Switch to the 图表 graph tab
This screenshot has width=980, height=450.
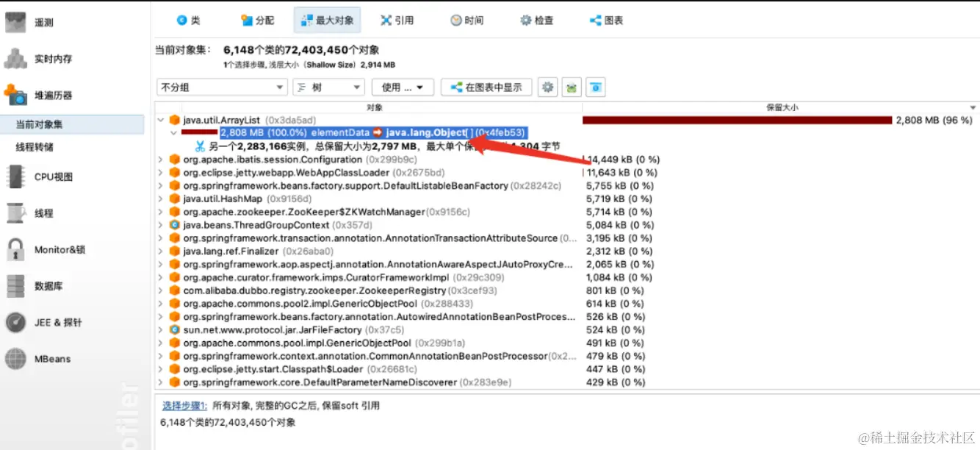pyautogui.click(x=607, y=21)
